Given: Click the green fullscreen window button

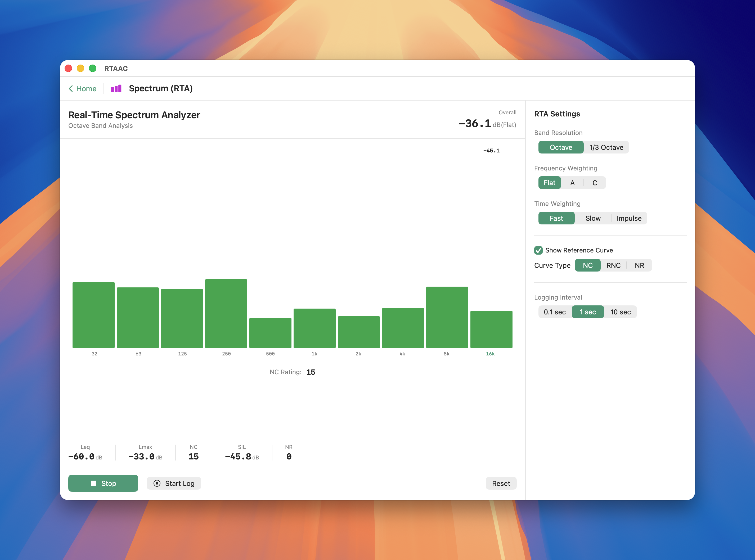Looking at the screenshot, I should (x=93, y=69).
